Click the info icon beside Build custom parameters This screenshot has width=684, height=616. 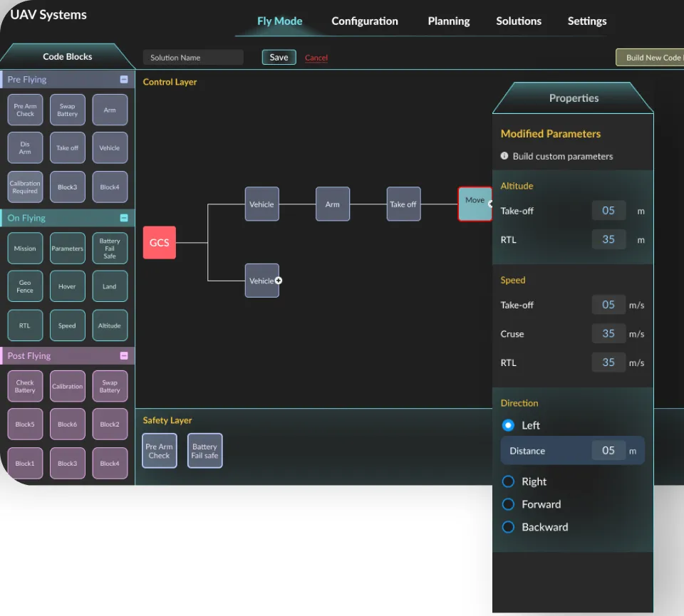pyautogui.click(x=504, y=156)
